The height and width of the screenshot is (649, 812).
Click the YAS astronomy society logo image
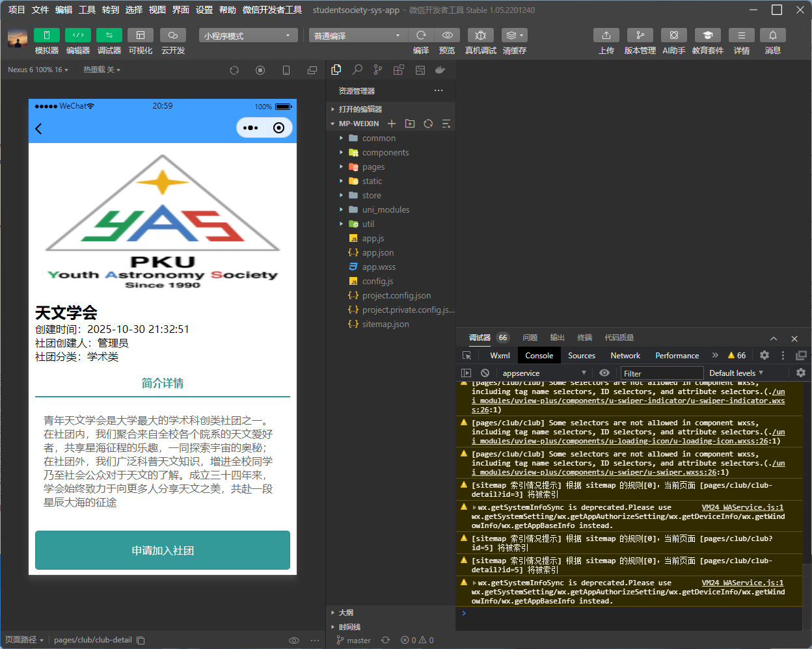coord(163,221)
